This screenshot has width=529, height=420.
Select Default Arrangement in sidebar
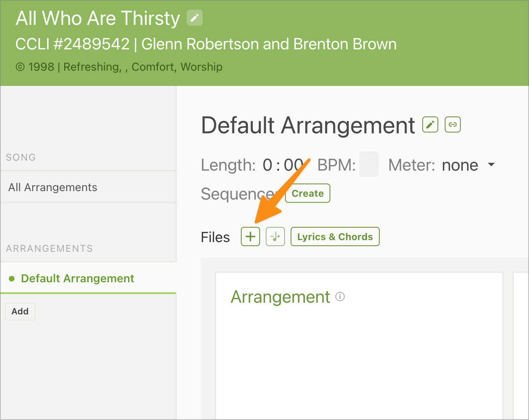click(x=77, y=279)
